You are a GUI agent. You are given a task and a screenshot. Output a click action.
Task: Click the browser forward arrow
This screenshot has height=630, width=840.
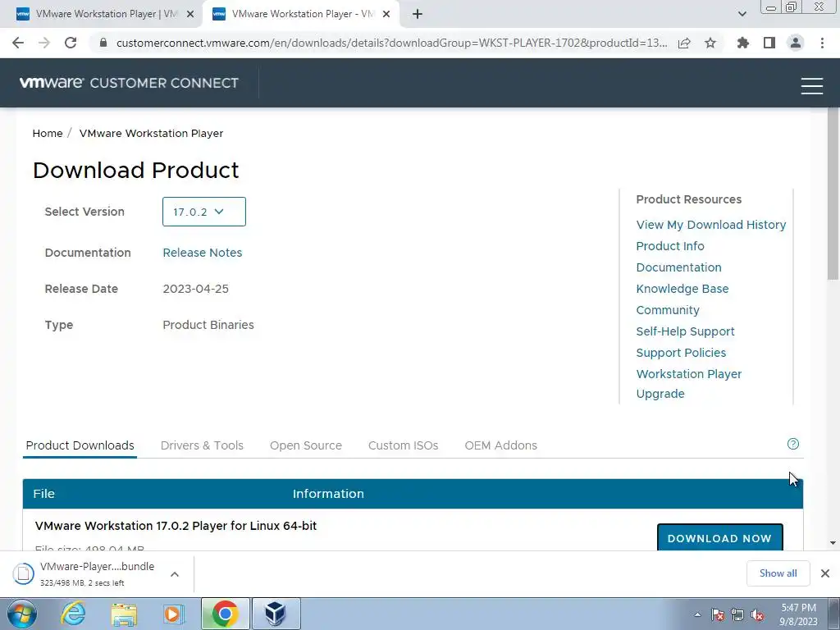coord(44,43)
